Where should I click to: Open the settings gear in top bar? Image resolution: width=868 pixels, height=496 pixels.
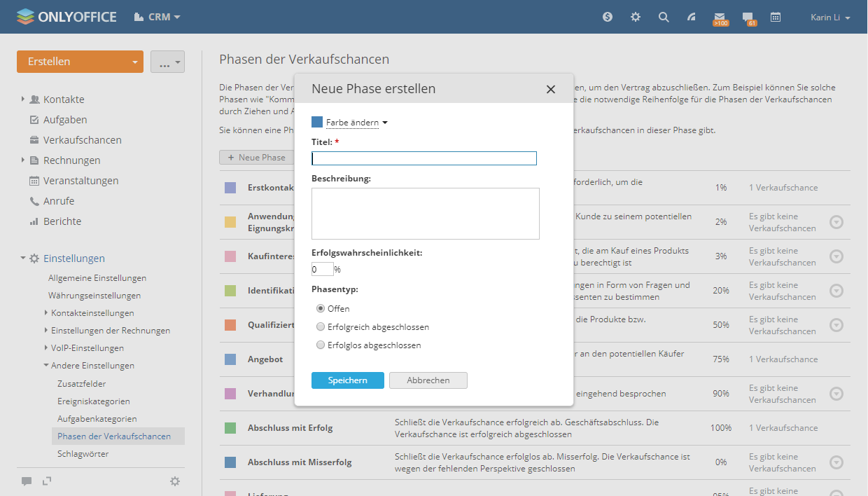tap(636, 17)
